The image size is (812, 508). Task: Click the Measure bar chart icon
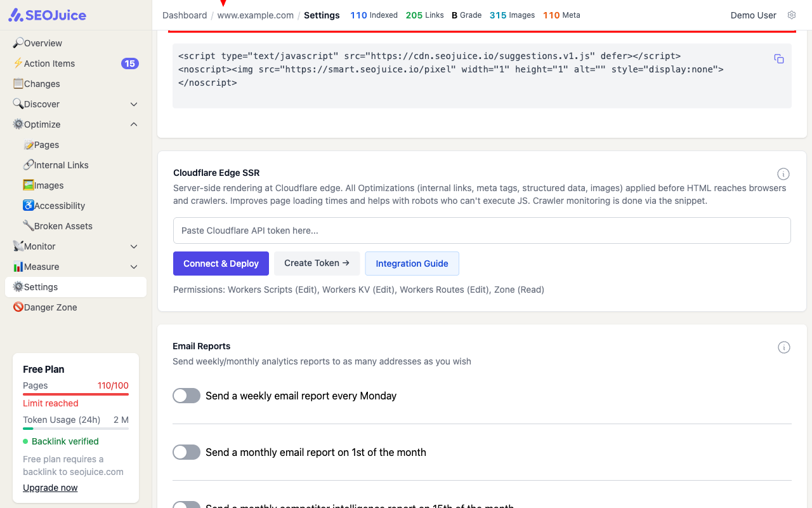(x=18, y=267)
